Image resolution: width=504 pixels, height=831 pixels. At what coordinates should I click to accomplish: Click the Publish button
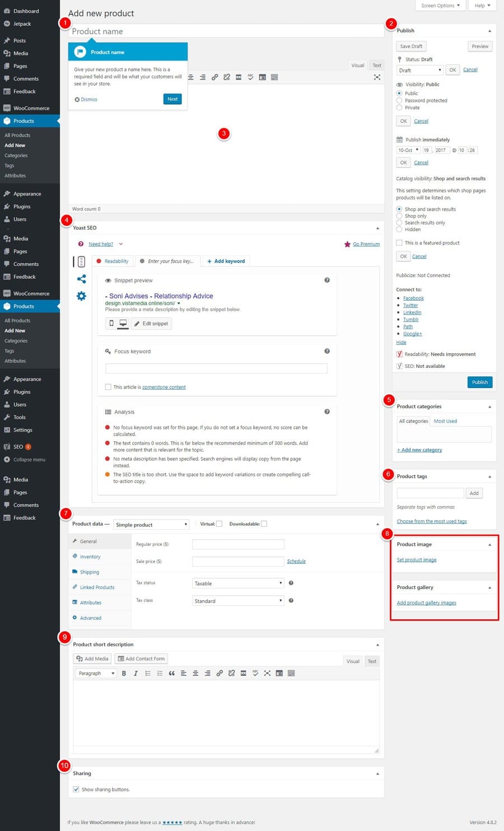[480, 382]
